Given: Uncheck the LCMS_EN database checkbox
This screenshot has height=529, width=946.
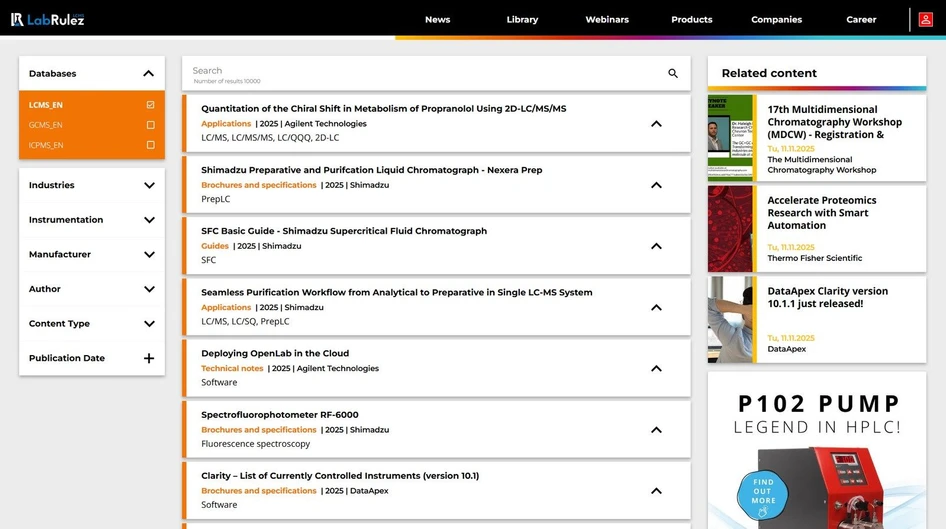Looking at the screenshot, I should pyautogui.click(x=150, y=105).
